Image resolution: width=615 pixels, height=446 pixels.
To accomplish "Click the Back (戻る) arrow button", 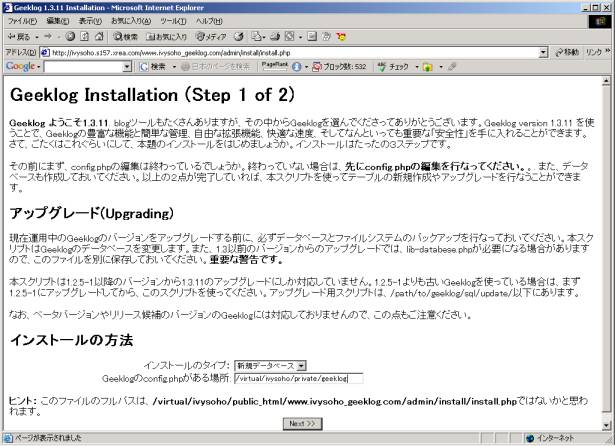I will point(18,36).
